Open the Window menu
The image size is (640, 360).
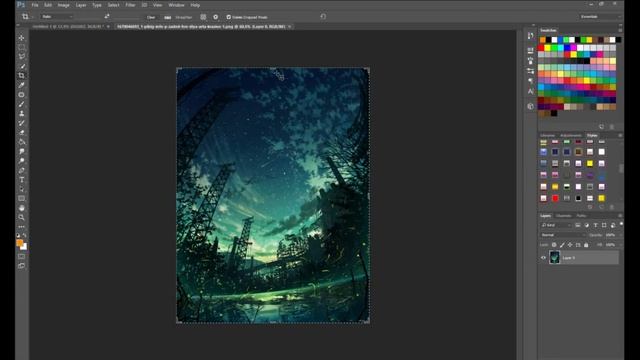click(x=176, y=5)
